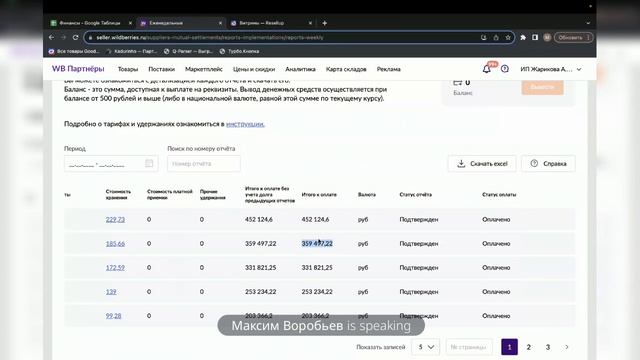Open the records per page dropdown showing 5
This screenshot has width=640, height=360.
[x=425, y=347]
